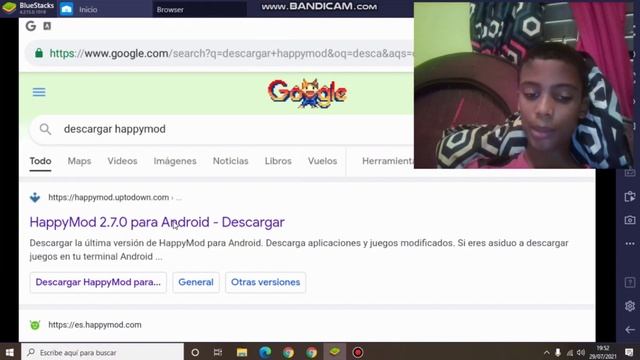Open the Herramientas search tools
The image size is (640, 360).
(388, 161)
